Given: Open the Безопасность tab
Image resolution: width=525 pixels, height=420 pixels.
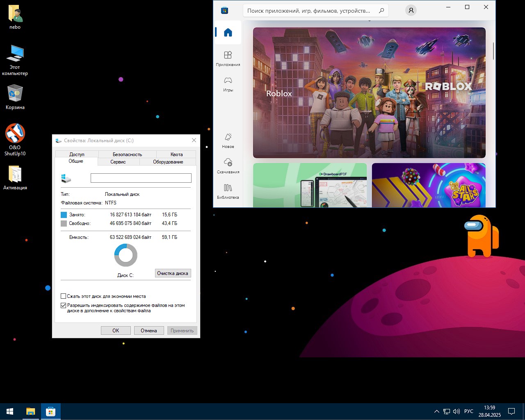Looking at the screenshot, I should [x=126, y=154].
